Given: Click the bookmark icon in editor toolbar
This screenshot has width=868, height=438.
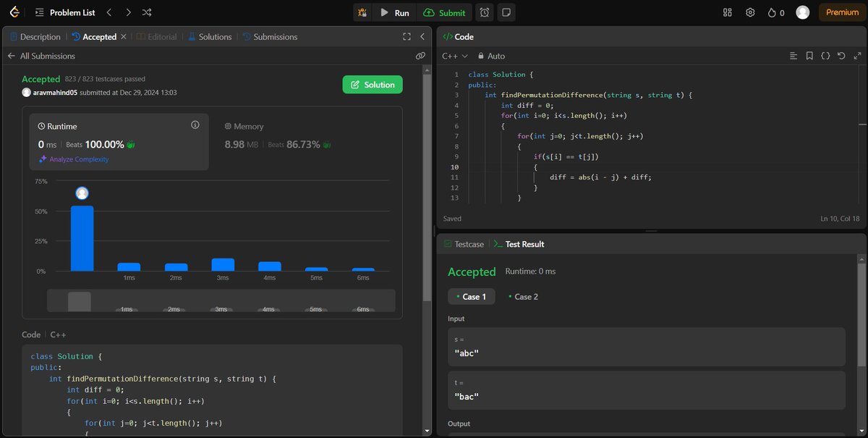Looking at the screenshot, I should click(x=809, y=55).
